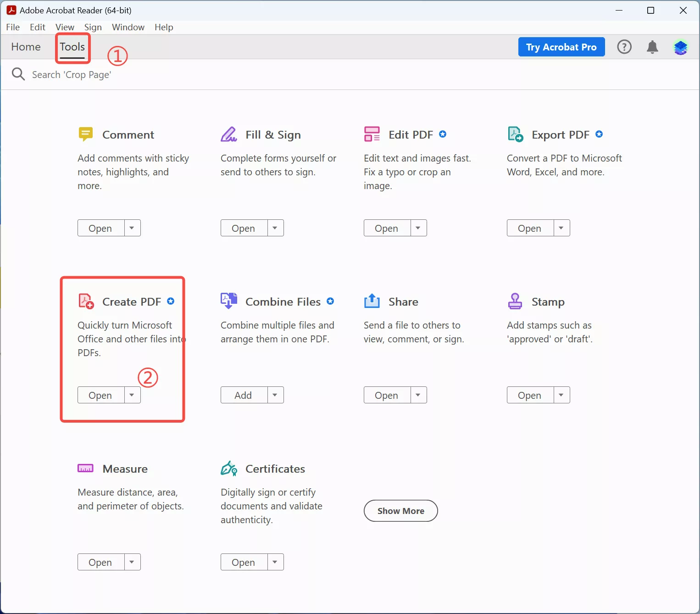
Task: Click the Export PDF tool icon
Action: click(x=516, y=134)
